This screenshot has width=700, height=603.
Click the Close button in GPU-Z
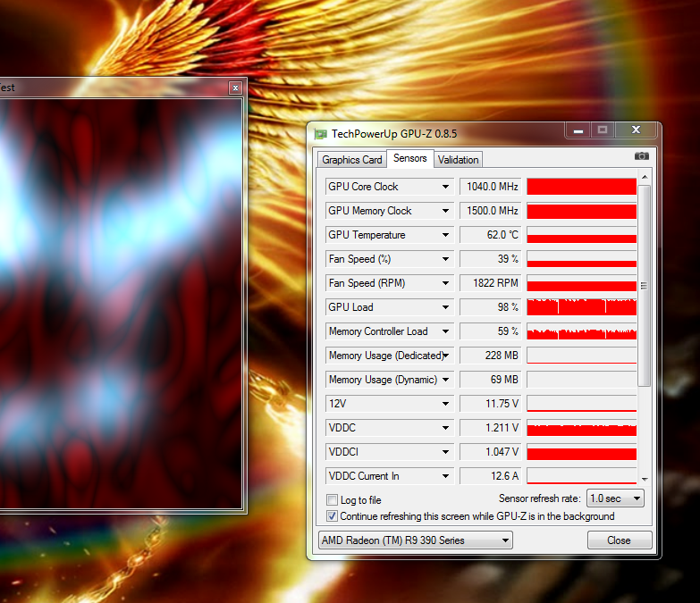[x=620, y=540]
